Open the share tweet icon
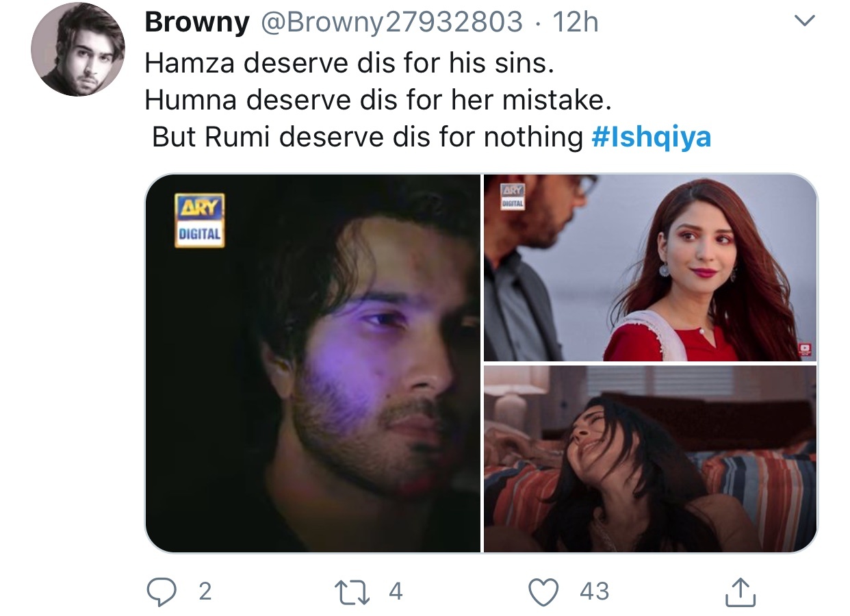The image size is (850, 616). (740, 591)
